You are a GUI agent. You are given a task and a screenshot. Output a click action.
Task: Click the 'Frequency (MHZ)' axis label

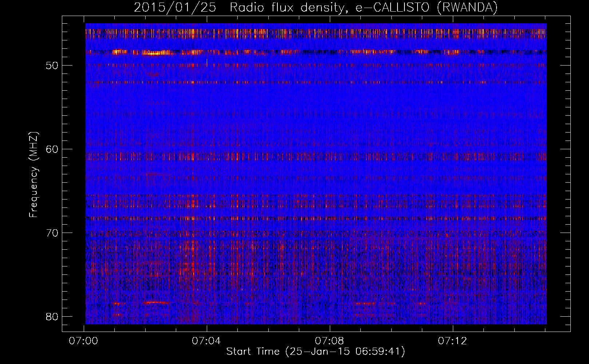point(33,175)
